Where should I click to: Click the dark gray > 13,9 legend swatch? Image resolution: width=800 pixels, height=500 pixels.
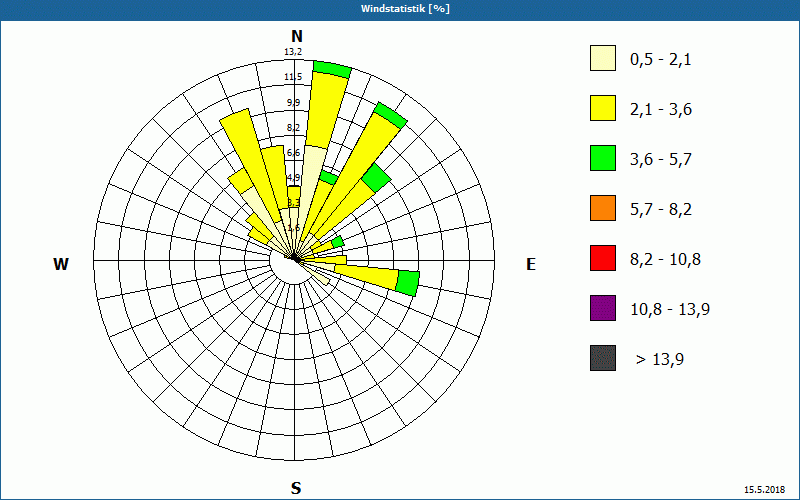[x=603, y=358]
